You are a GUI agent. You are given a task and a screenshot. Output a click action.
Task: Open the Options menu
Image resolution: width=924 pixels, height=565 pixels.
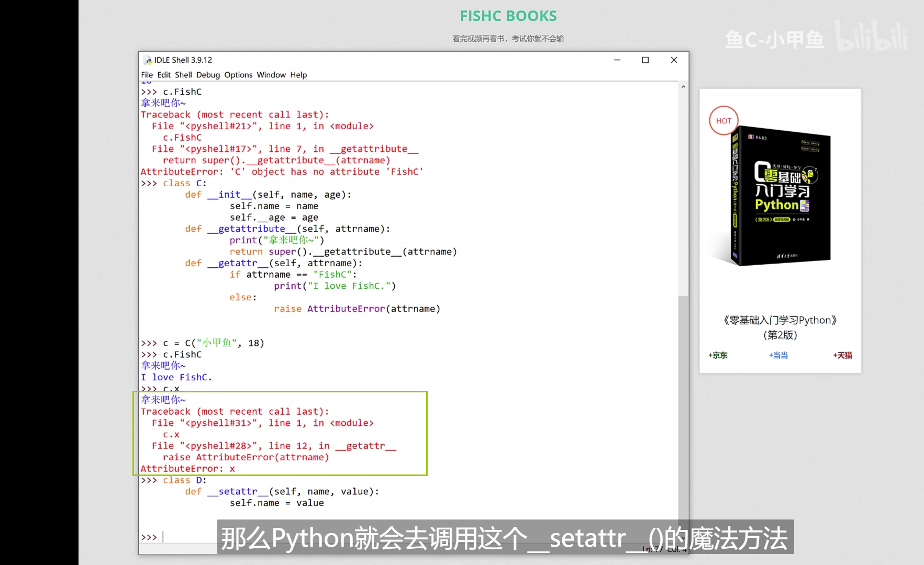pos(238,75)
